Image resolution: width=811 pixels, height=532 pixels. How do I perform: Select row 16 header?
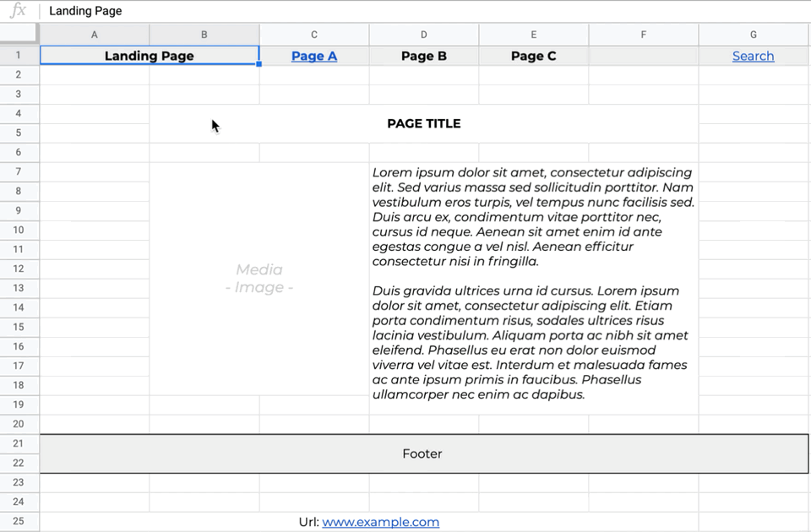(x=19, y=346)
